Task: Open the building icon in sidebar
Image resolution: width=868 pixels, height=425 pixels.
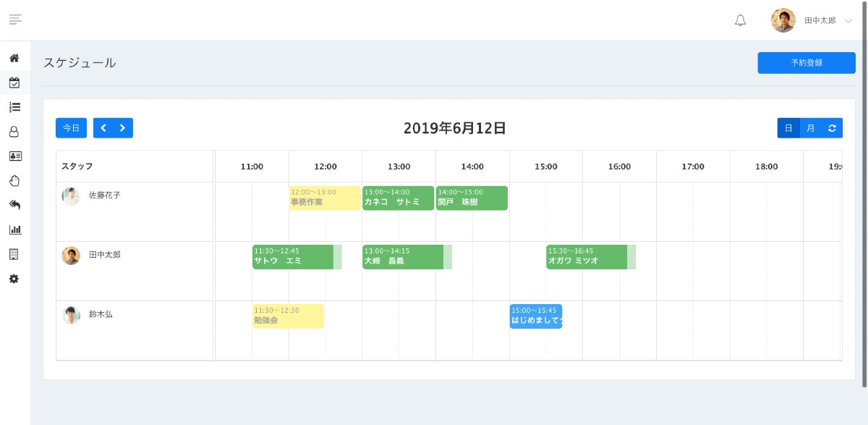Action: pos(14,254)
